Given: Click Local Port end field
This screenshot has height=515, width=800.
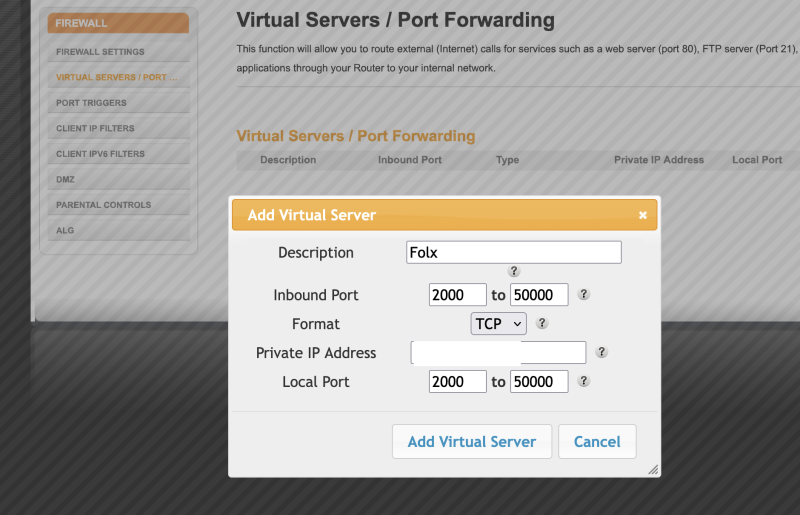Looking at the screenshot, I should pos(539,381).
